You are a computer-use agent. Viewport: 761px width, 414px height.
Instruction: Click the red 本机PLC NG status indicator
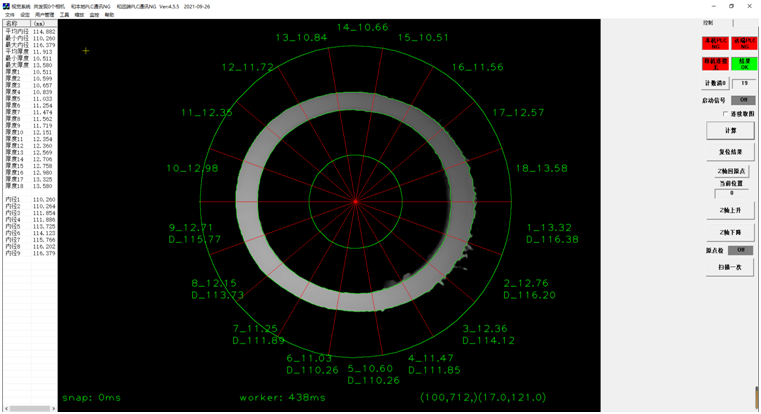point(716,43)
